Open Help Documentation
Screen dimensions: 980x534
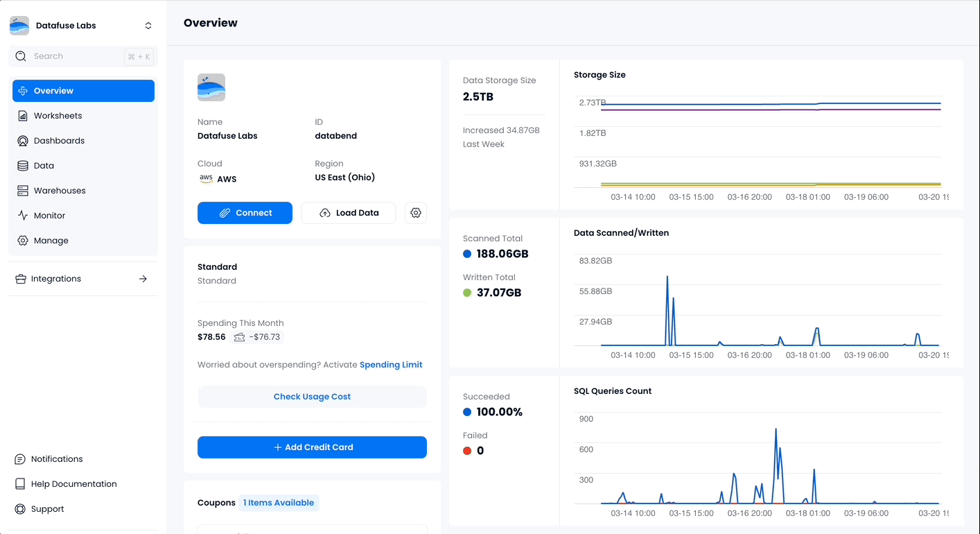[x=74, y=484]
